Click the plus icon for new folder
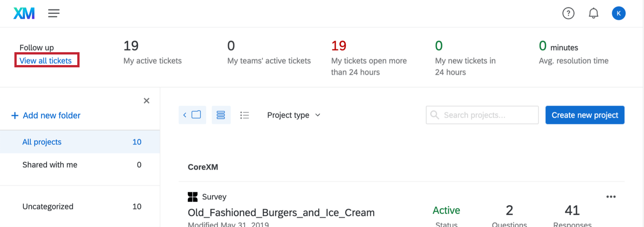Screen dimensions: 644x227 pos(15,115)
